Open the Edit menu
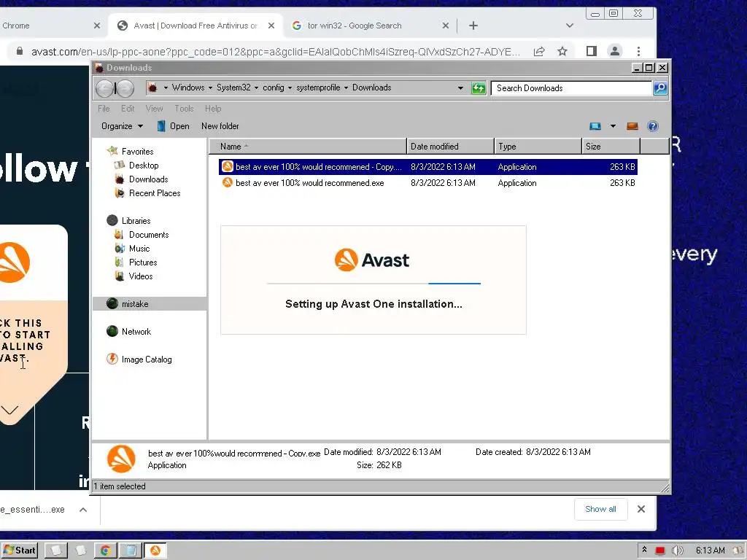This screenshot has width=747, height=560. [128, 109]
